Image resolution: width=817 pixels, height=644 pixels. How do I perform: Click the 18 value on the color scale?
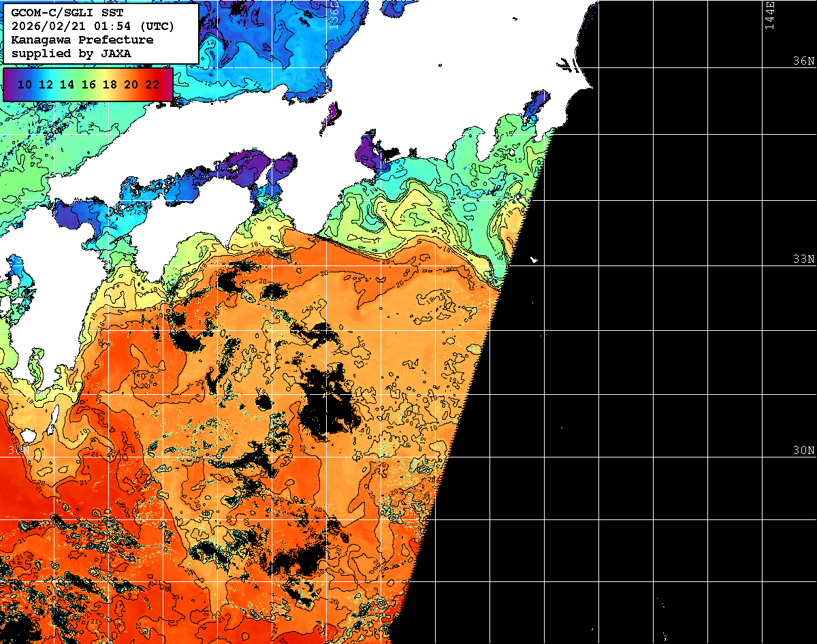110,84
